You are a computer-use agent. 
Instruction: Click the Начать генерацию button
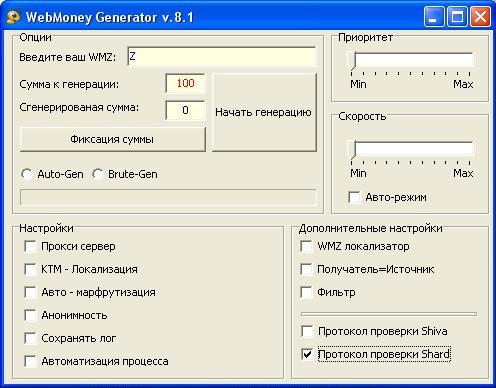coord(264,112)
